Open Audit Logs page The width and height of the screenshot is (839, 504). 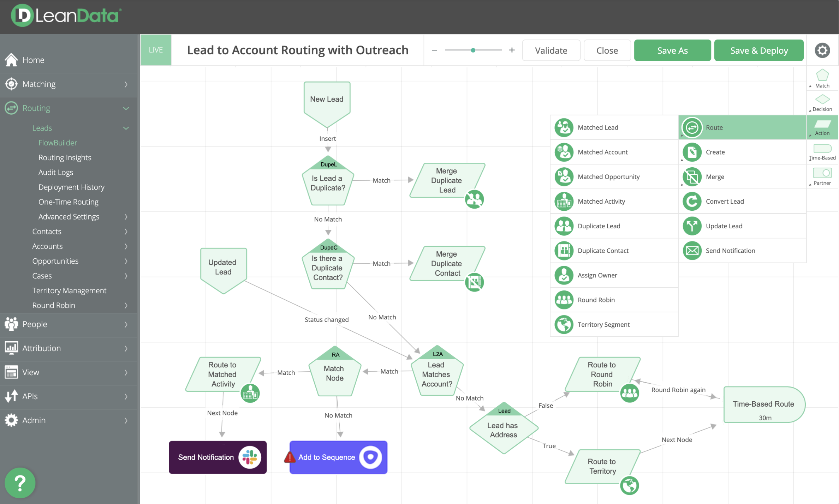click(x=56, y=173)
